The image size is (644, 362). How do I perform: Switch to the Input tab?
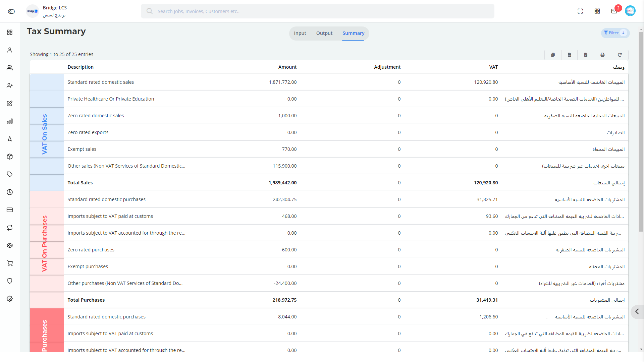[300, 33]
